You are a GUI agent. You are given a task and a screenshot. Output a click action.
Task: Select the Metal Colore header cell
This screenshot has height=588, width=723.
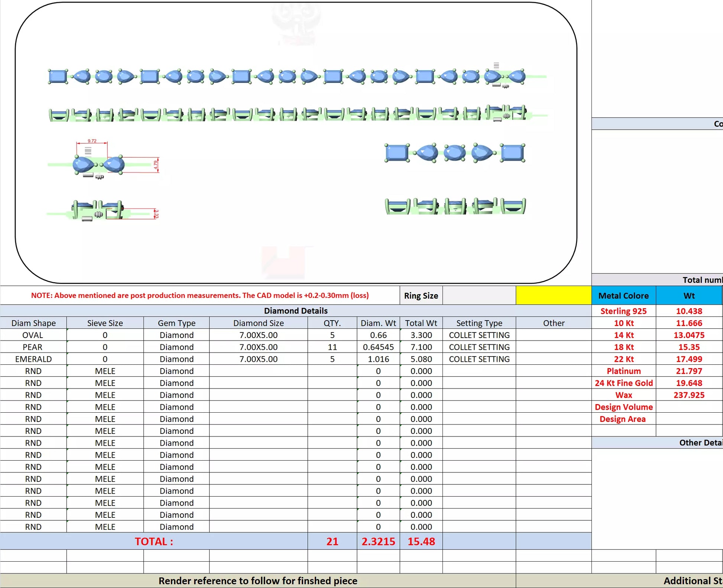[623, 296]
